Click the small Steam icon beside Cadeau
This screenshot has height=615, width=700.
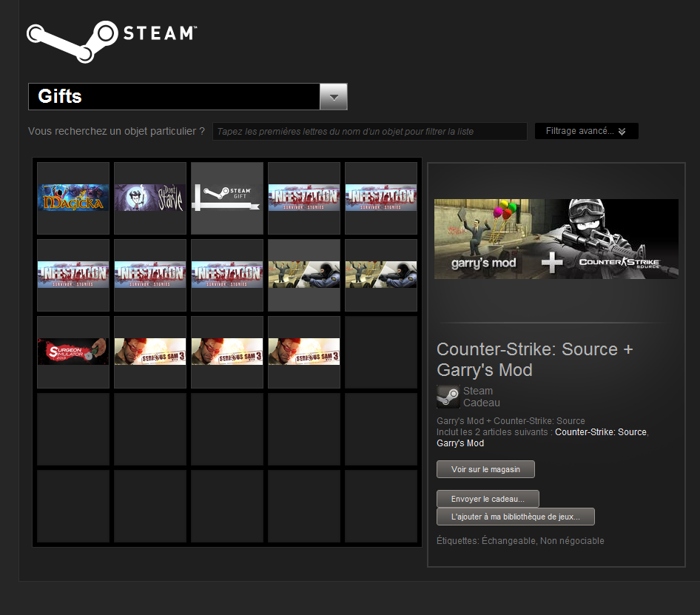[x=448, y=397]
